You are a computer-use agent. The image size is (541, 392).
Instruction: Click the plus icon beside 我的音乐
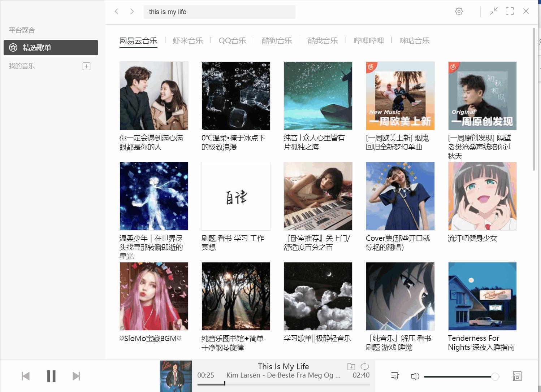tap(86, 66)
